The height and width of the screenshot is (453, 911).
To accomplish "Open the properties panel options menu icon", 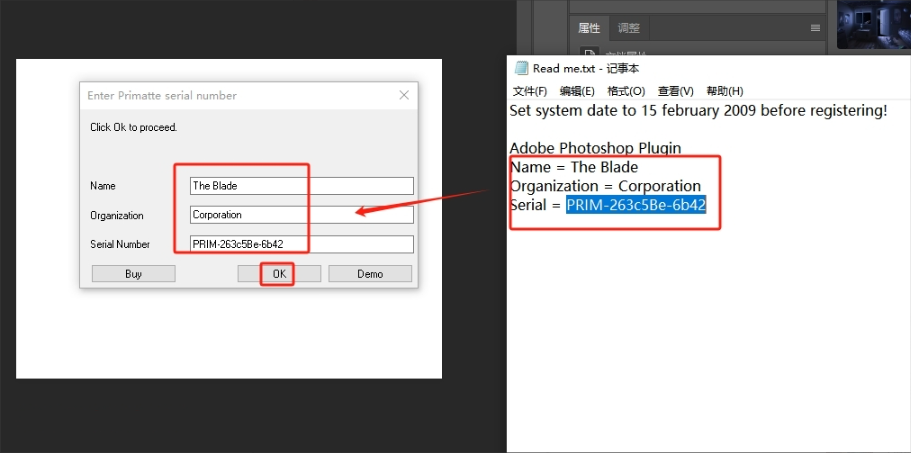I will coord(815,28).
